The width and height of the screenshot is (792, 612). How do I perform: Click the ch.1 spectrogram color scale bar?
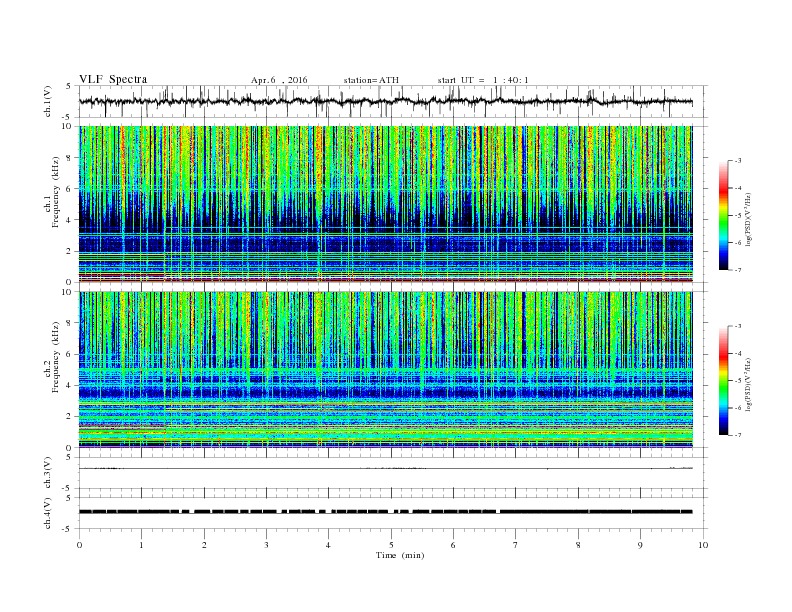(723, 215)
